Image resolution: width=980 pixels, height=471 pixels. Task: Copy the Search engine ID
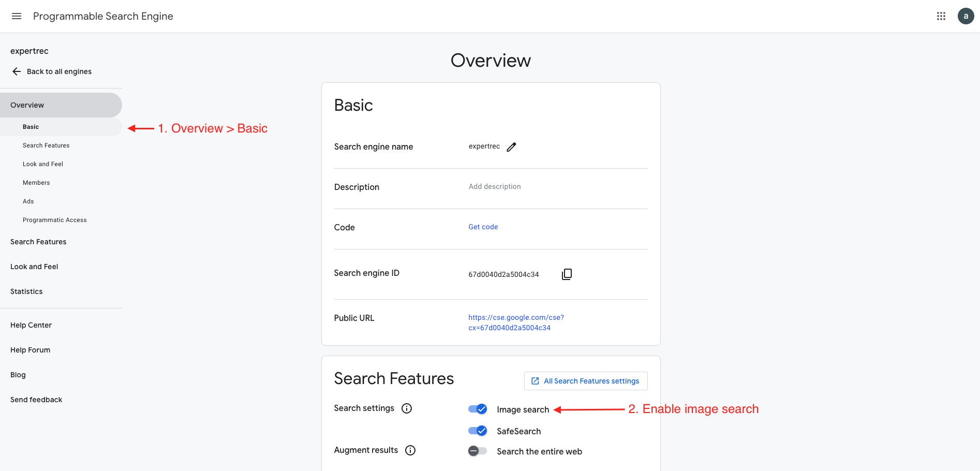567,274
